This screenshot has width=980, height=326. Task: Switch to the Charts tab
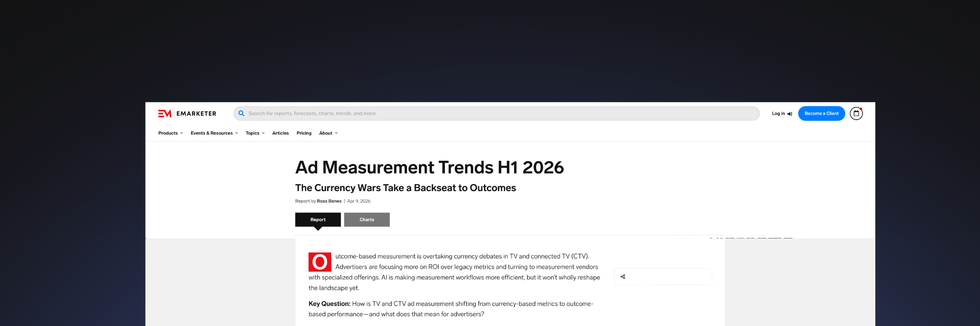pos(367,220)
